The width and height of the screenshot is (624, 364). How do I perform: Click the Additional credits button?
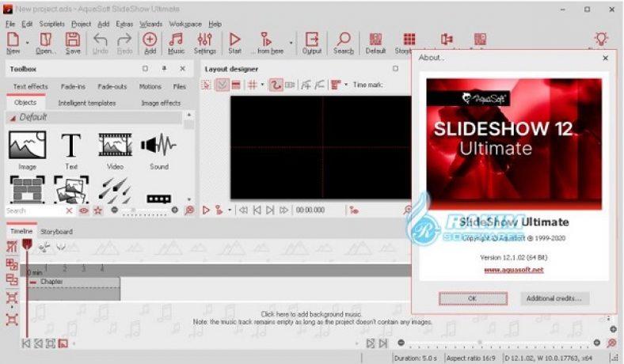(554, 298)
